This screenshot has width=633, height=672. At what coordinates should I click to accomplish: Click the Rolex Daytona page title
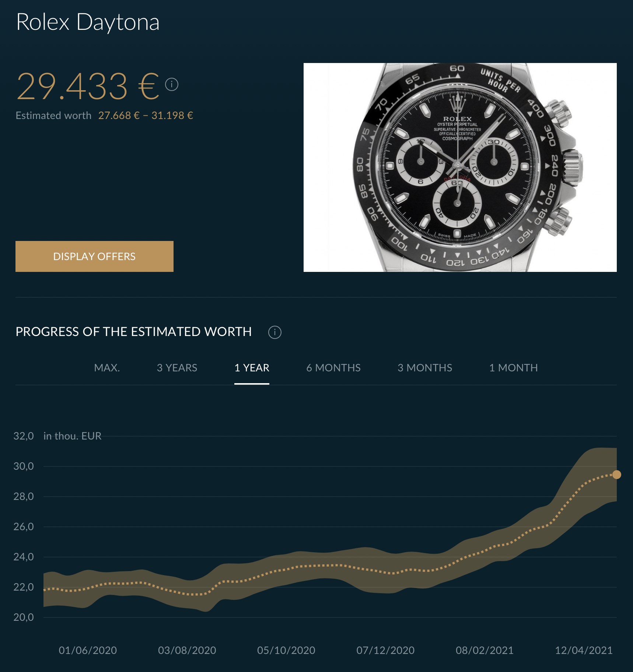(x=88, y=22)
